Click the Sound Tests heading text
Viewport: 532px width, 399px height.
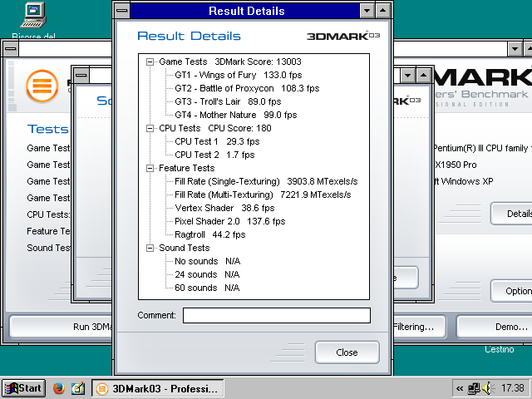tap(185, 248)
